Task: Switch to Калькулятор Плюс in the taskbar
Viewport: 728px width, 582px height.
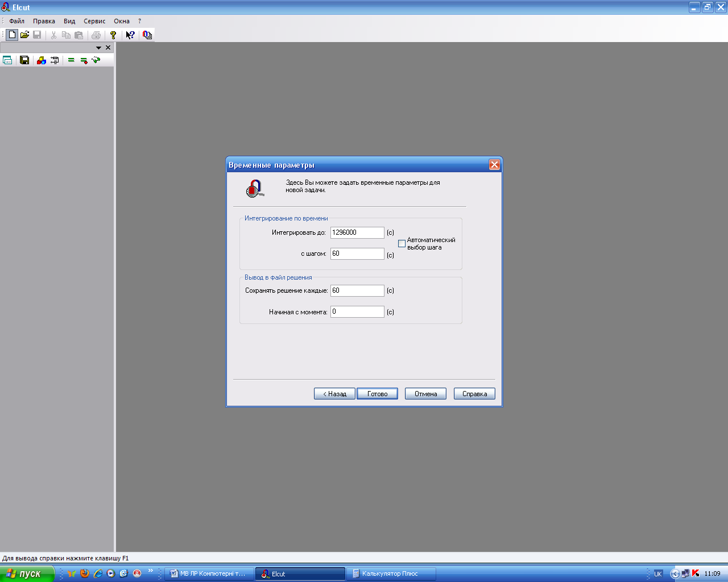Action: click(x=390, y=573)
